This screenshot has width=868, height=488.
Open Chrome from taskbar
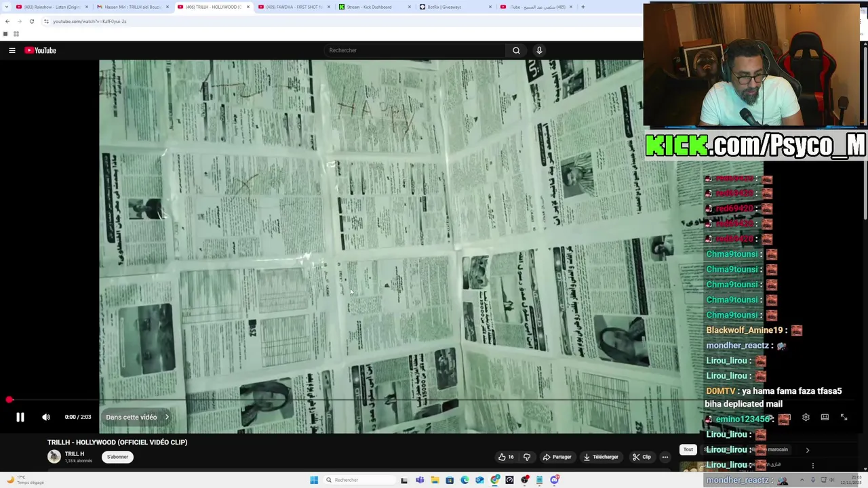click(495, 480)
